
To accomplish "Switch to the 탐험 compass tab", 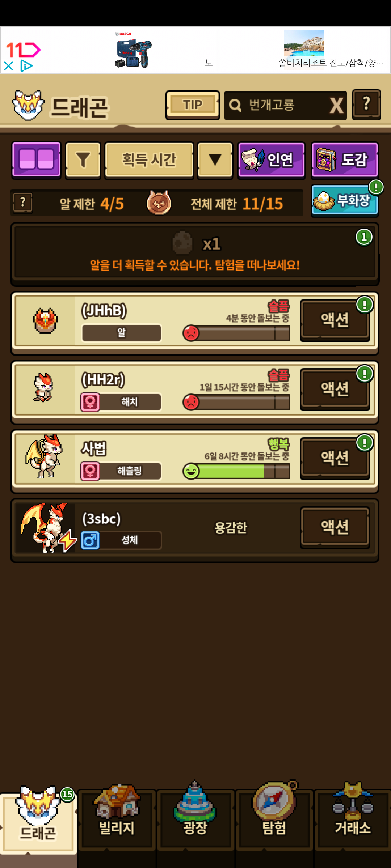I will tap(274, 818).
